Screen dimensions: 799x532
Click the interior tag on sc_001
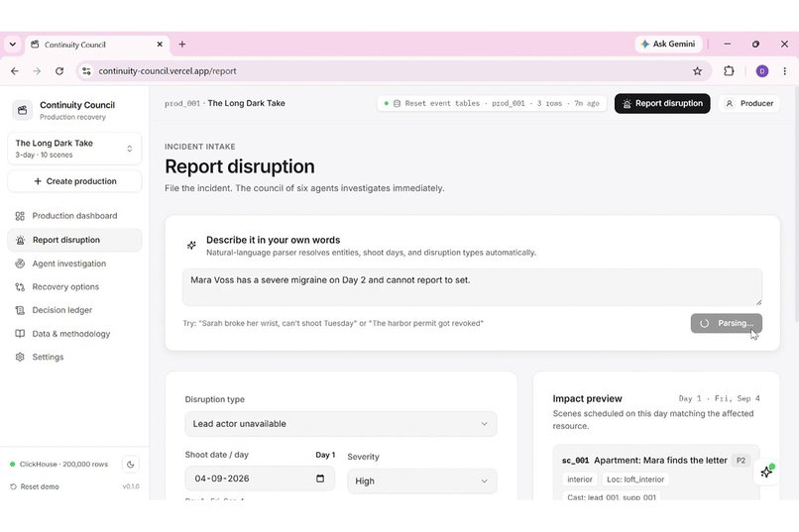coord(580,479)
